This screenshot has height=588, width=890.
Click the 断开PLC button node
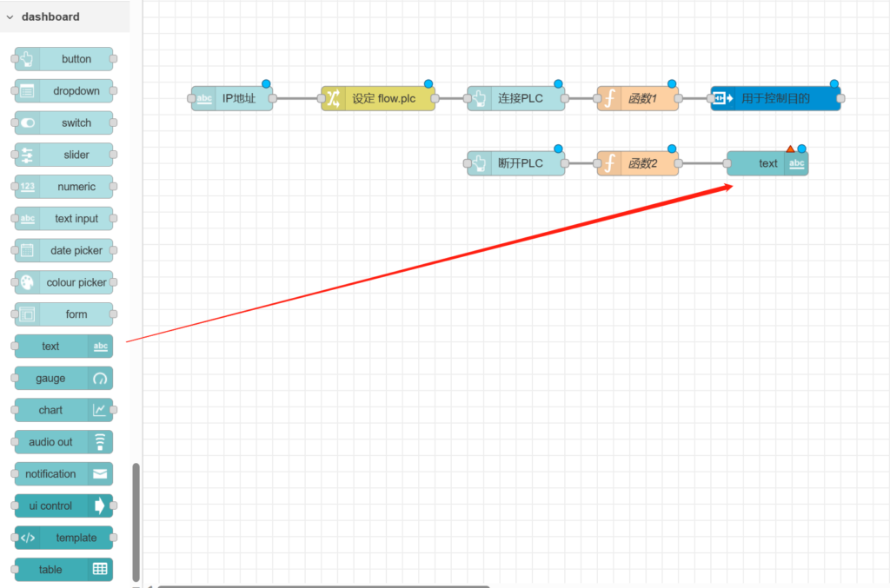(x=517, y=163)
